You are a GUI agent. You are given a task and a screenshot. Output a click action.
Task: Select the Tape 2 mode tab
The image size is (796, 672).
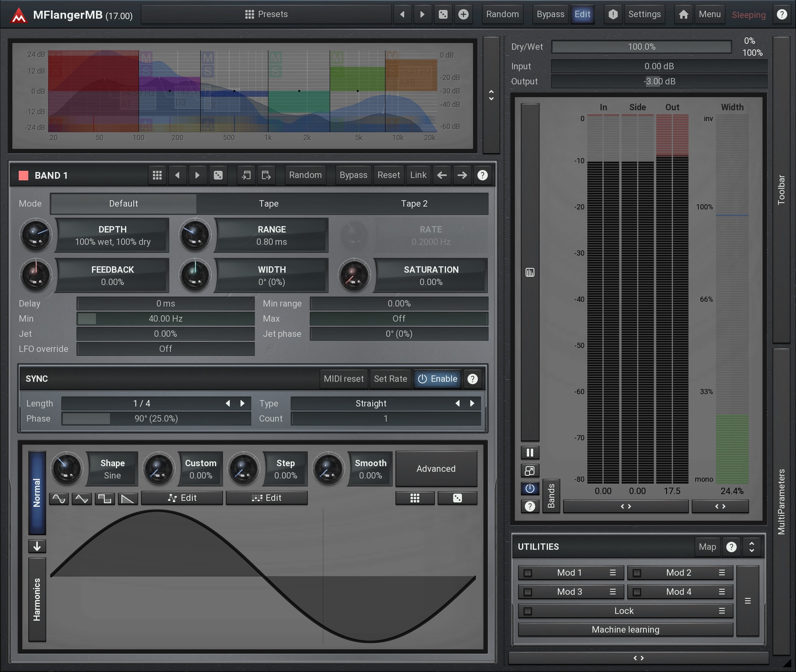click(414, 203)
